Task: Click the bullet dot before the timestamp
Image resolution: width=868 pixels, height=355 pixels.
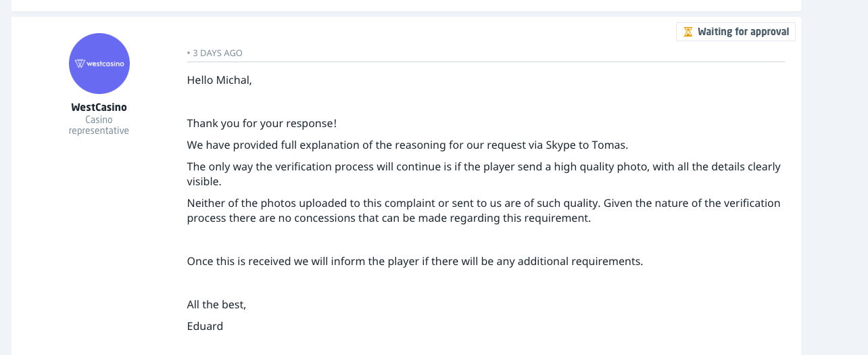Action: tap(189, 53)
